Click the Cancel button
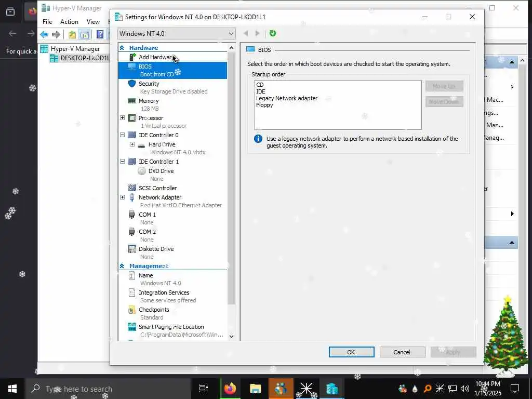The width and height of the screenshot is (532, 399). (402, 352)
